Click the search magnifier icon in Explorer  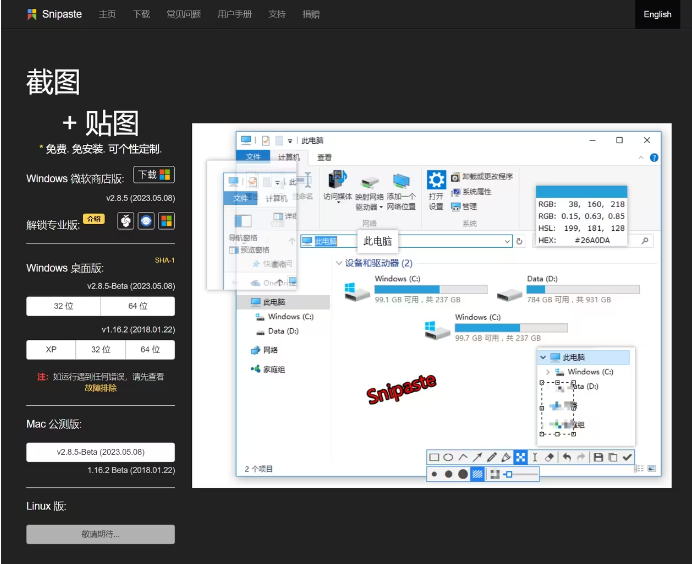click(x=645, y=241)
